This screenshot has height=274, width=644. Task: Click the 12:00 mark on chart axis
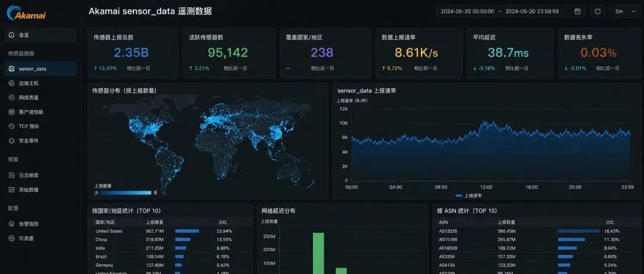pyautogui.click(x=486, y=187)
